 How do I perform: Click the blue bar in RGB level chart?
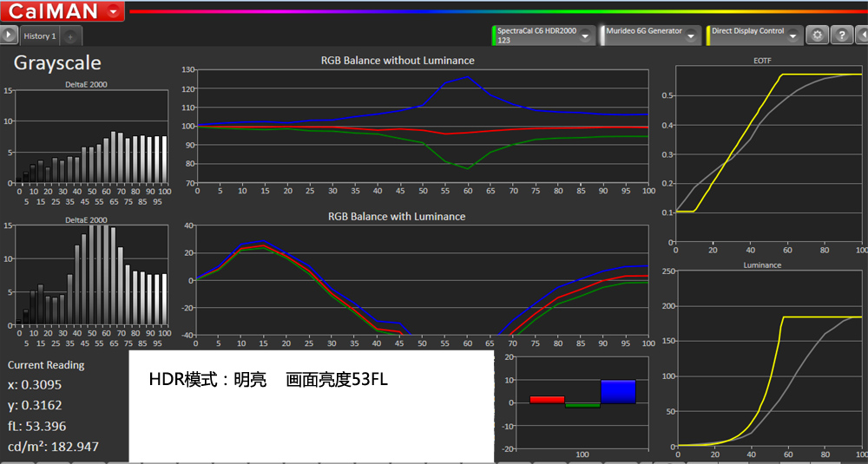(618, 391)
